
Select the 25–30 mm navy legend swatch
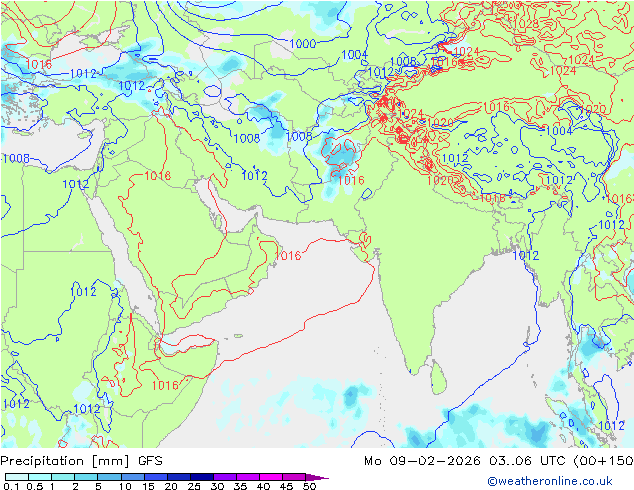201,477
